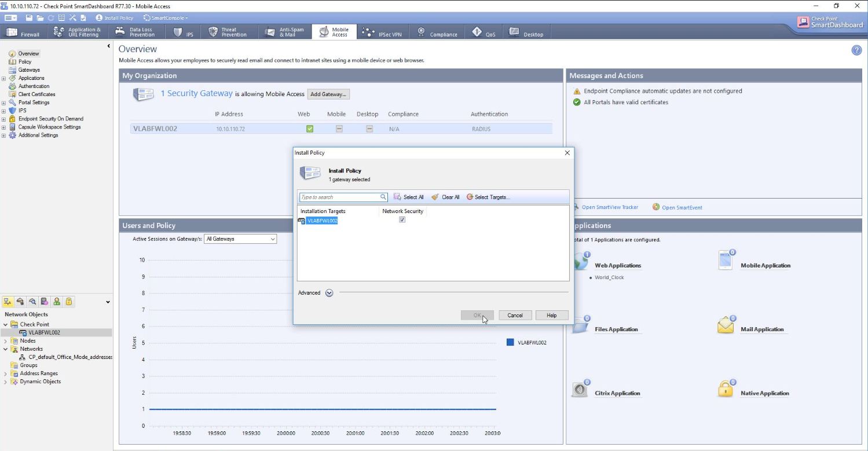The height and width of the screenshot is (451, 868).
Task: Open the IPSec VPN tab
Action: (382, 32)
